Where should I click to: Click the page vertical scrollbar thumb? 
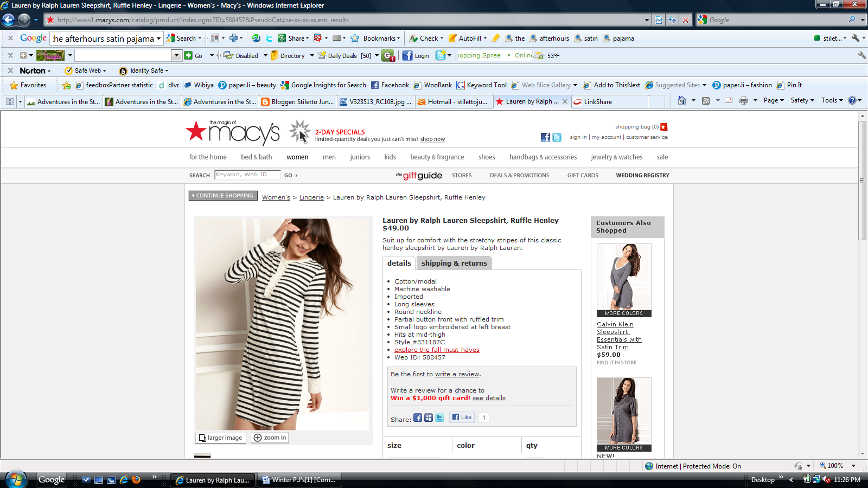[863, 180]
